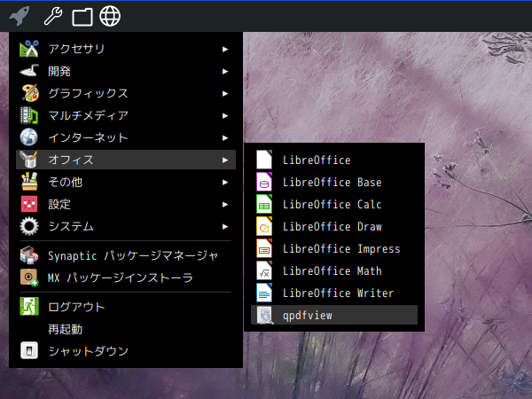
Task: Expand the インターネット submenu arrow
Action: 225,137
